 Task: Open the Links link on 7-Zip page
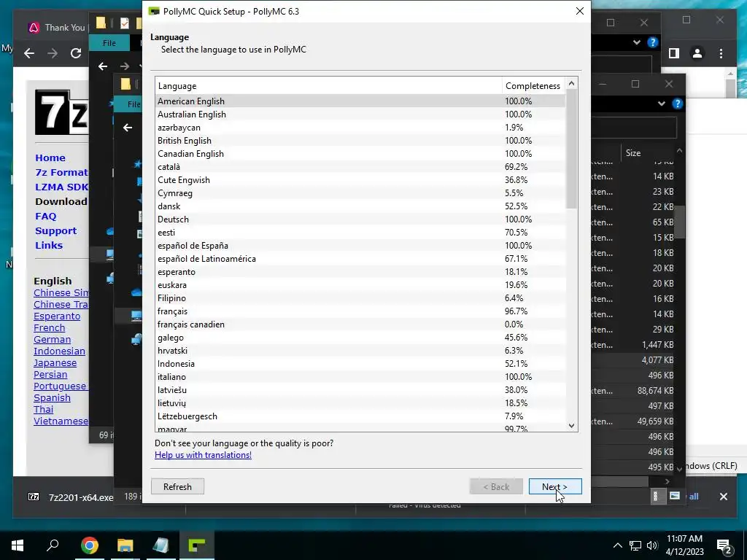49,245
